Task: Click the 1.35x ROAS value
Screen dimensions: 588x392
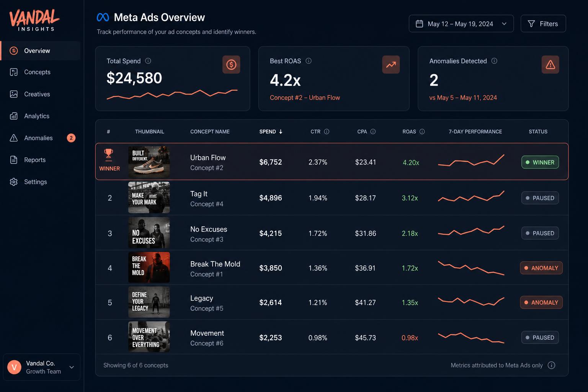Action: pos(410,302)
